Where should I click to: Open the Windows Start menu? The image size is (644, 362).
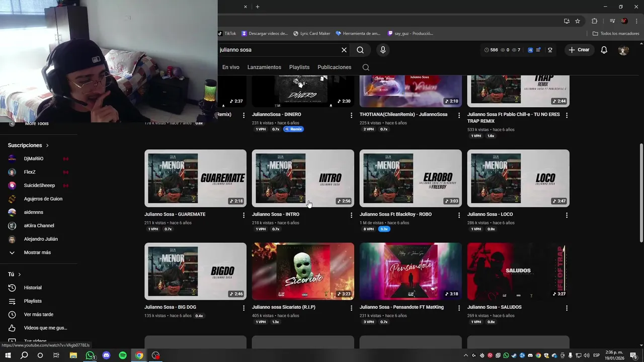point(8,355)
